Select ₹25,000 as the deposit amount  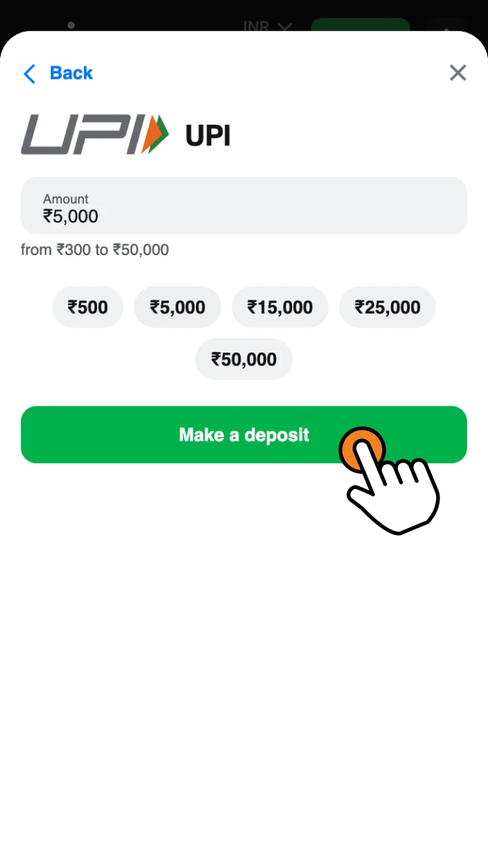pos(387,307)
